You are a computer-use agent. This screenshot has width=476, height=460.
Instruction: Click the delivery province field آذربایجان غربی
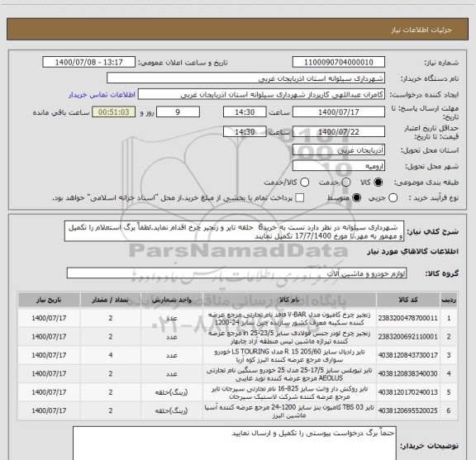pyautogui.click(x=339, y=150)
